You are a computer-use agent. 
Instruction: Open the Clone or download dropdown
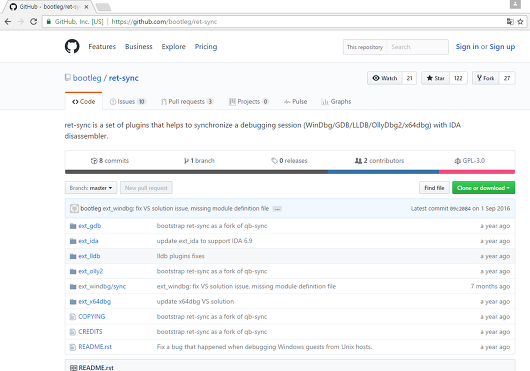pyautogui.click(x=483, y=188)
